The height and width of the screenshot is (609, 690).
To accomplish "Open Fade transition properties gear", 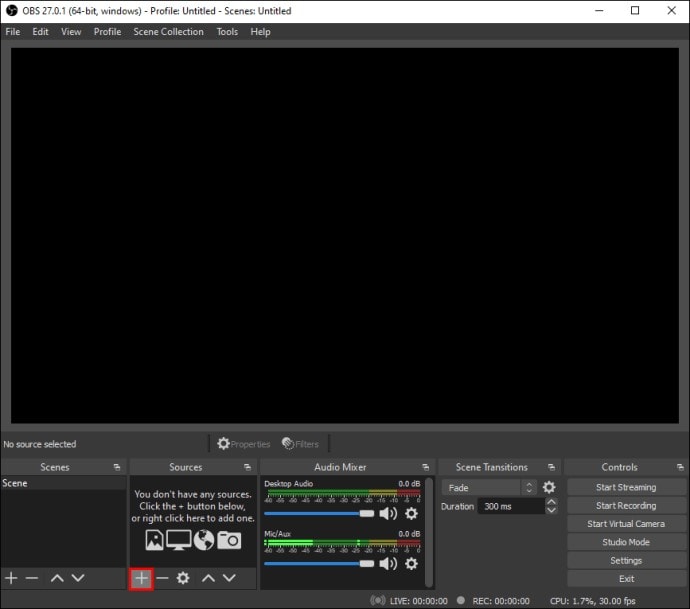I will (x=549, y=488).
